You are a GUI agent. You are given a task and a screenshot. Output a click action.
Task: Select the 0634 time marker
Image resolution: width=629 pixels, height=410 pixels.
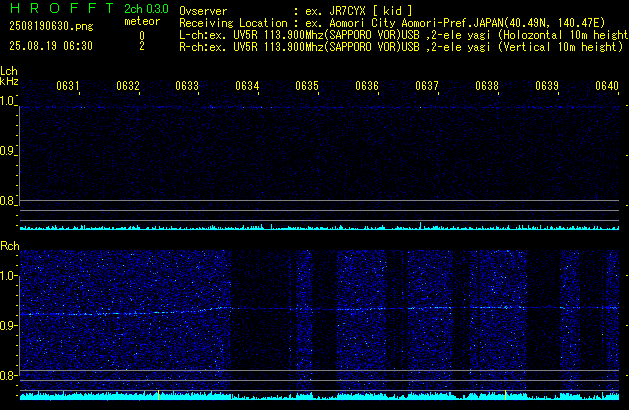pos(247,86)
